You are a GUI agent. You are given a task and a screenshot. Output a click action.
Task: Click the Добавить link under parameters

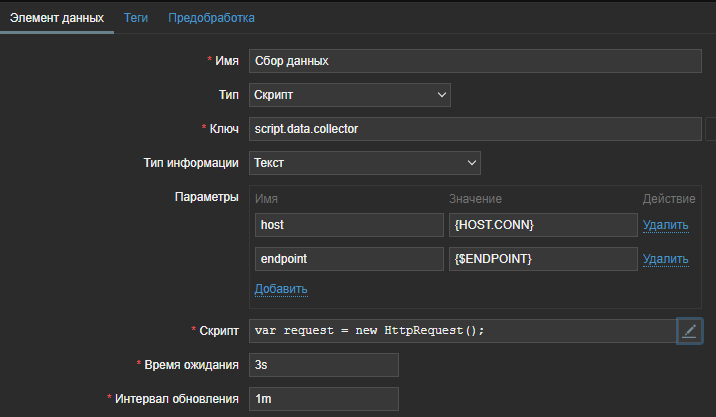280,289
